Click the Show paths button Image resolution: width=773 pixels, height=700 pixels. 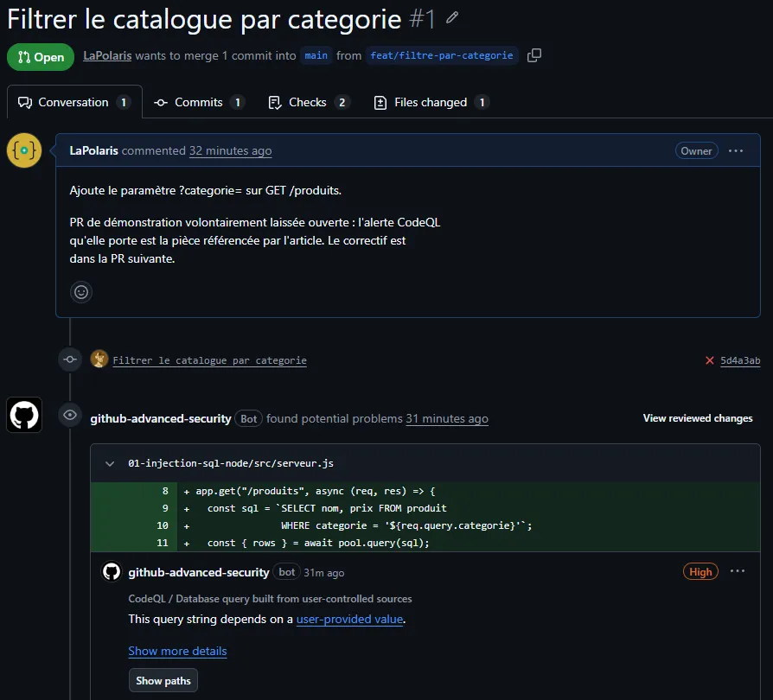[x=163, y=681]
